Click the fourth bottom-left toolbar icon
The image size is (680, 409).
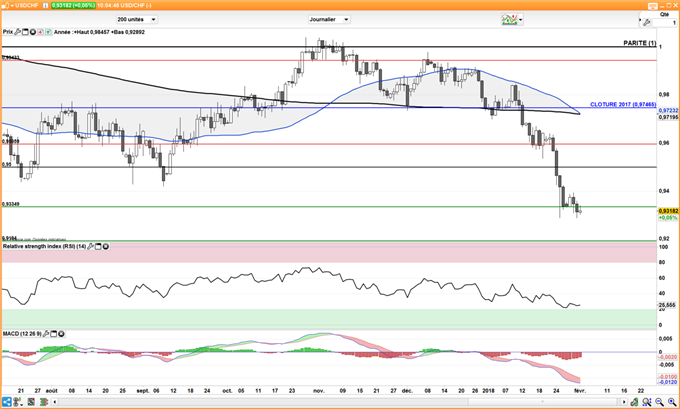(x=43, y=402)
